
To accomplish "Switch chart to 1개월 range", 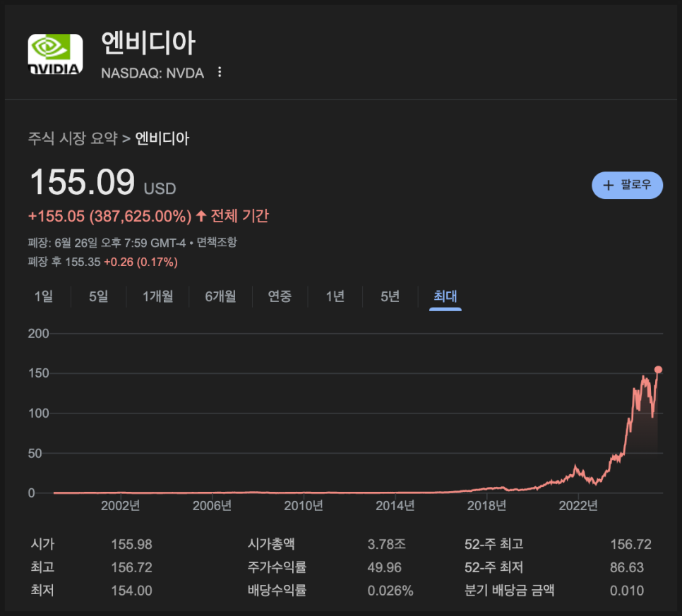I will (x=158, y=296).
